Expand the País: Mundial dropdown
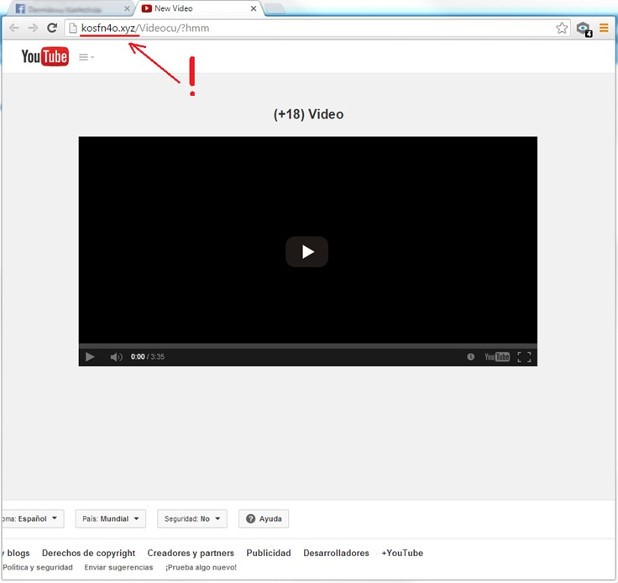Viewport: 618px width, 583px height. pyautogui.click(x=110, y=519)
